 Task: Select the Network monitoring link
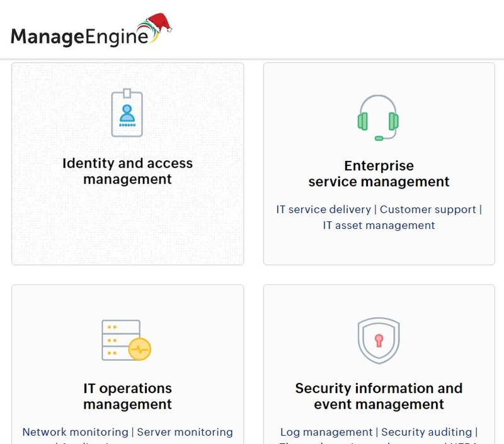75,432
